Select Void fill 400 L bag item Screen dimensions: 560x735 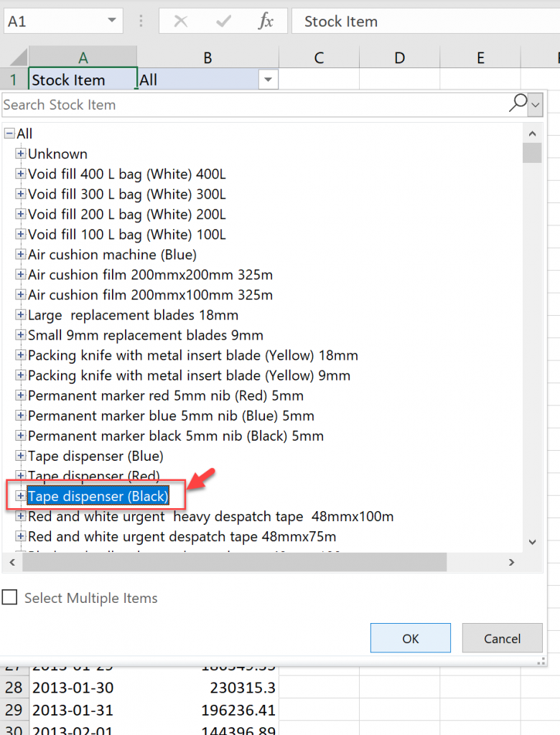(x=126, y=174)
